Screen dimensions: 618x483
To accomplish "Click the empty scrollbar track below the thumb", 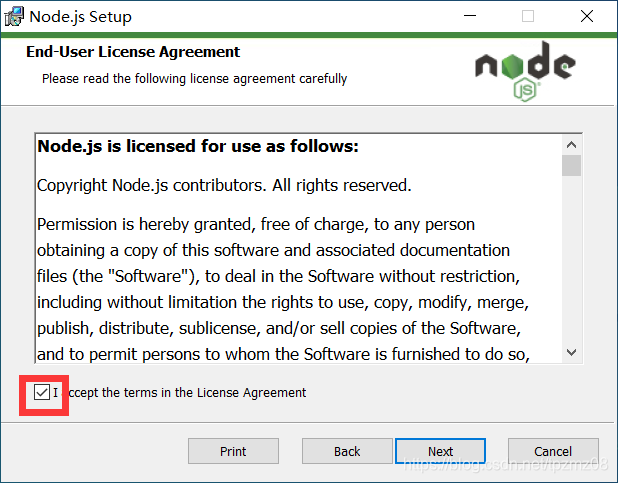I will click(571, 259).
